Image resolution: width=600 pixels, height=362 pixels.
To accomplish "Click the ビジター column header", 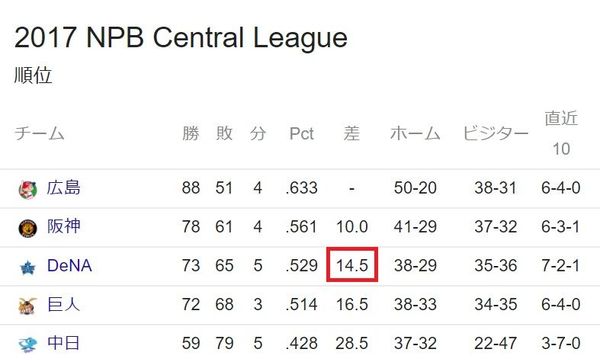I will 496,134.
